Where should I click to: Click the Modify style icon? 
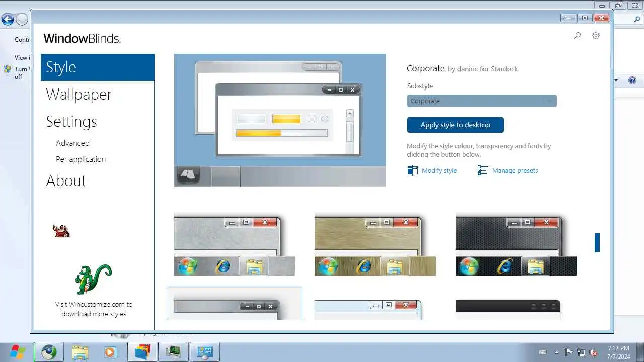pyautogui.click(x=412, y=170)
